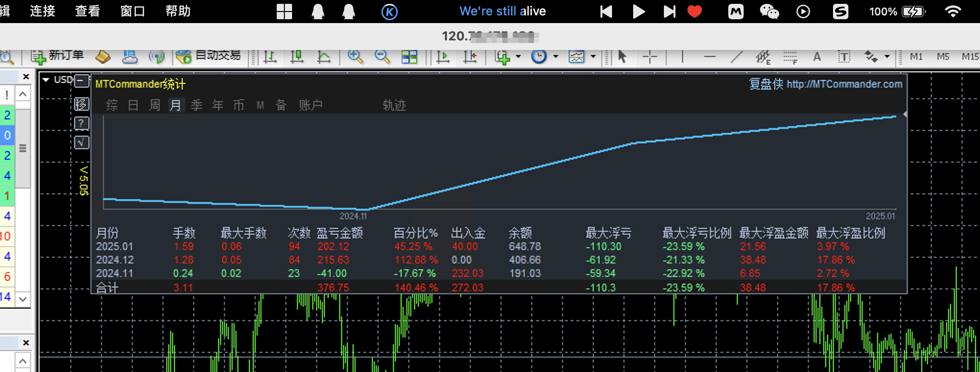
Task: Open the 备 notes tab
Action: tap(281, 105)
